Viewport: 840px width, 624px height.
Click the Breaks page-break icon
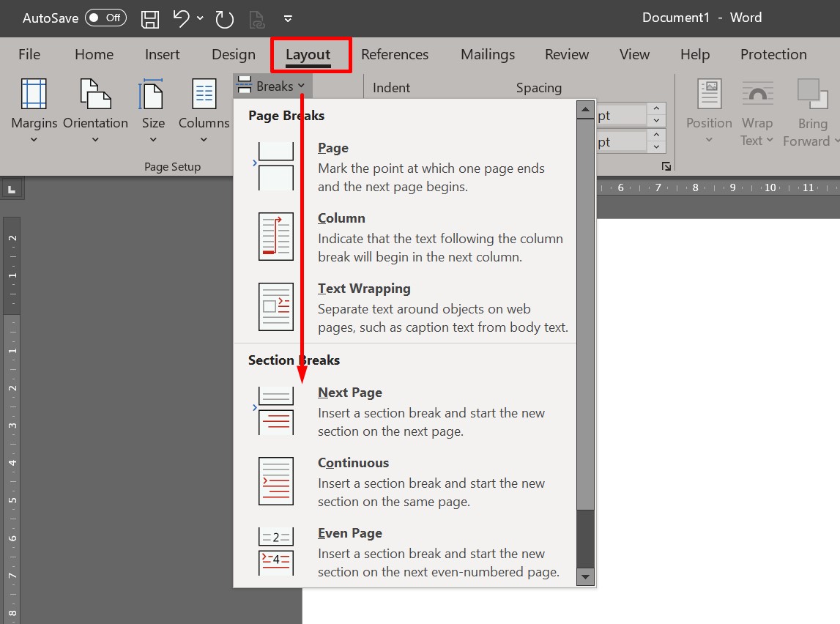tap(245, 85)
